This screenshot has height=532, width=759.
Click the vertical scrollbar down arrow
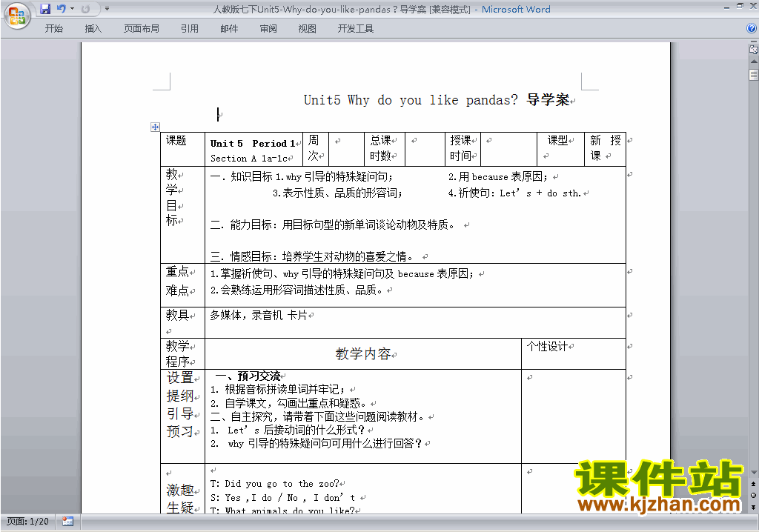pos(753,473)
